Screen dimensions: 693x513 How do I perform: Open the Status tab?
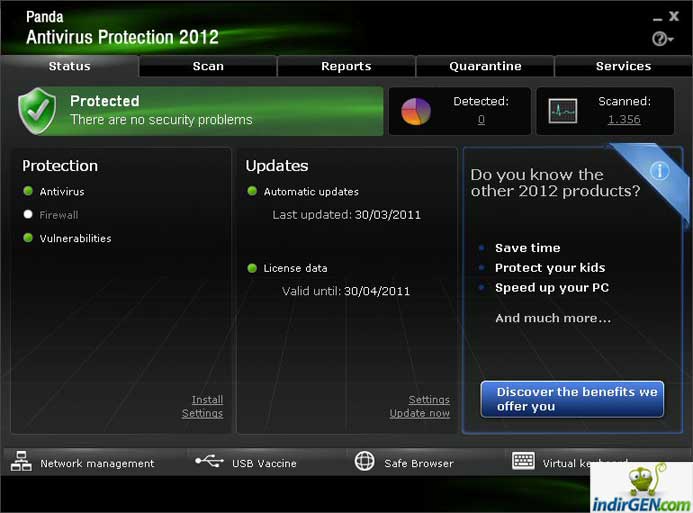pyautogui.click(x=69, y=66)
